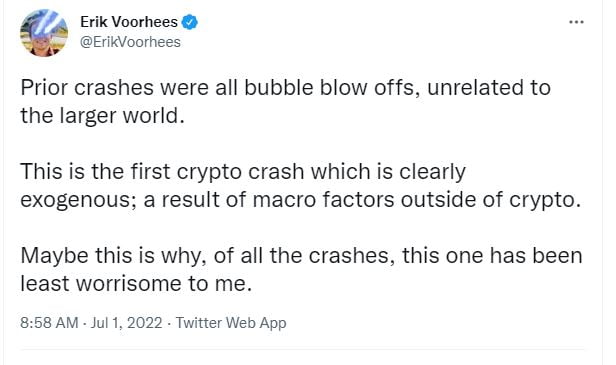Click the words "outside of crypto."
The image size is (616, 365).
(x=491, y=200)
